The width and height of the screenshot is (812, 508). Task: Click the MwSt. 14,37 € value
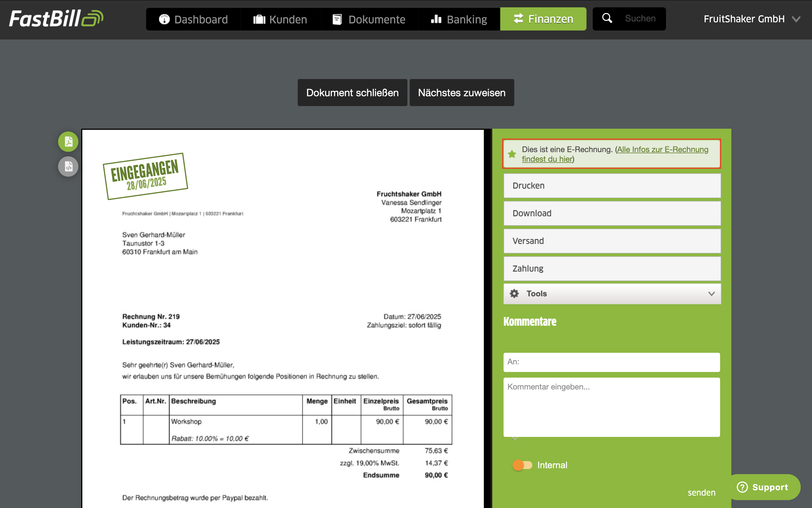[x=436, y=463]
